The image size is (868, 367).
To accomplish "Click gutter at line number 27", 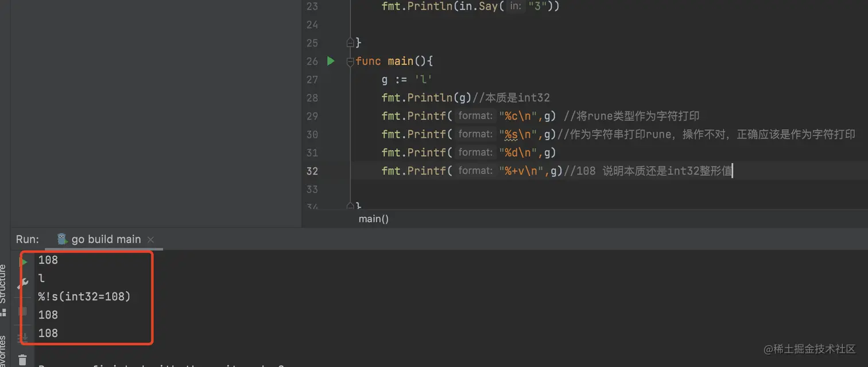I will tap(312, 79).
